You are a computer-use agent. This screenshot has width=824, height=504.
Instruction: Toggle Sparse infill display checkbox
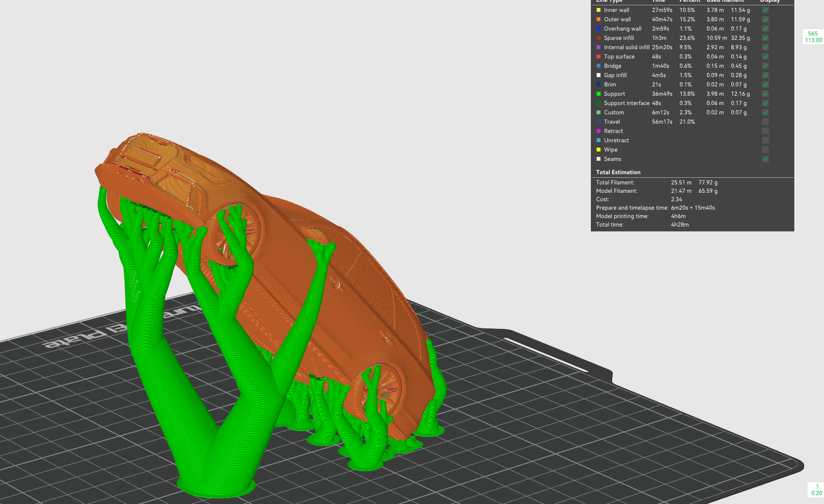[x=765, y=38]
